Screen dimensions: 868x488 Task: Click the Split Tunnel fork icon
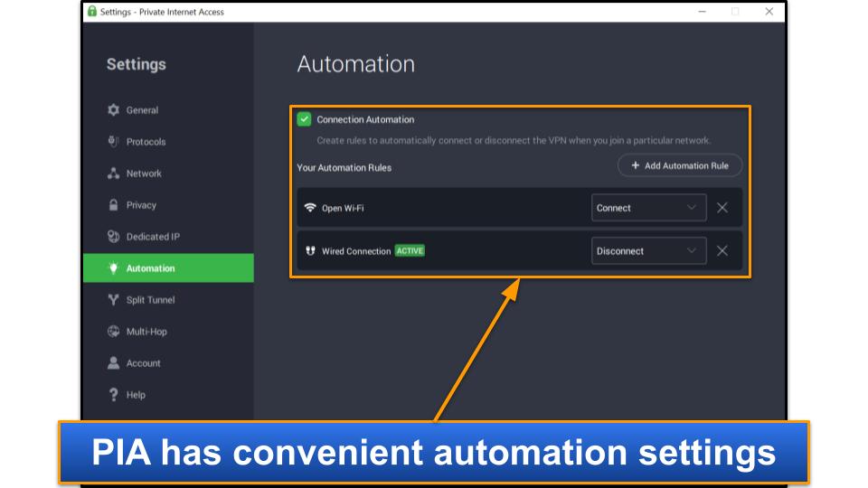(114, 300)
